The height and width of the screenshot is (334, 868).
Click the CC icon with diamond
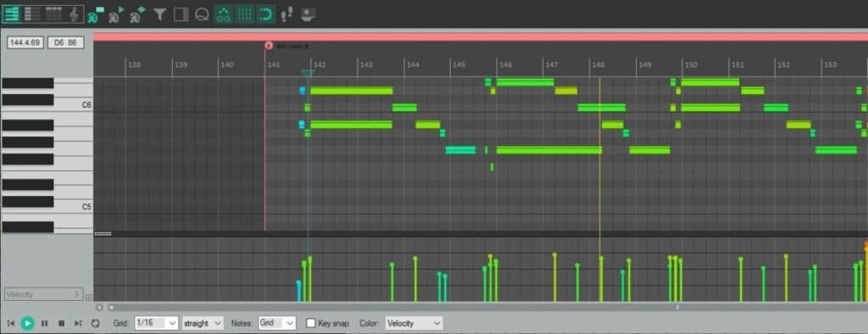tap(138, 14)
